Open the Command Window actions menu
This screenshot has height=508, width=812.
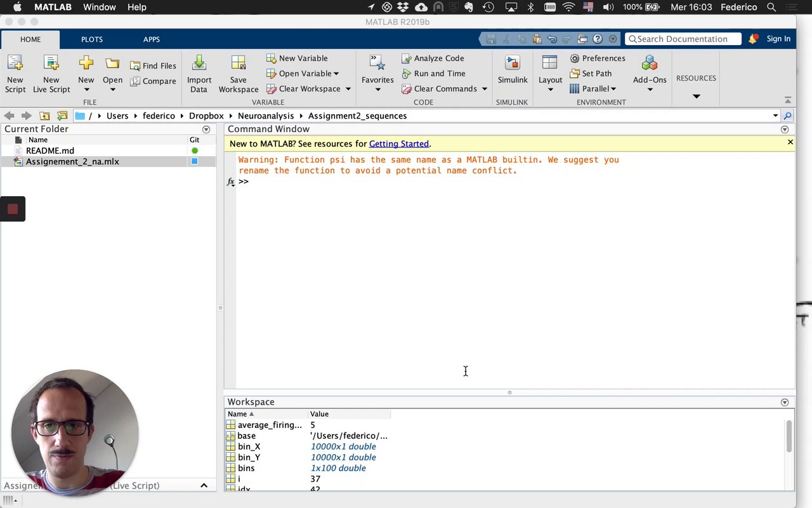tap(785, 130)
